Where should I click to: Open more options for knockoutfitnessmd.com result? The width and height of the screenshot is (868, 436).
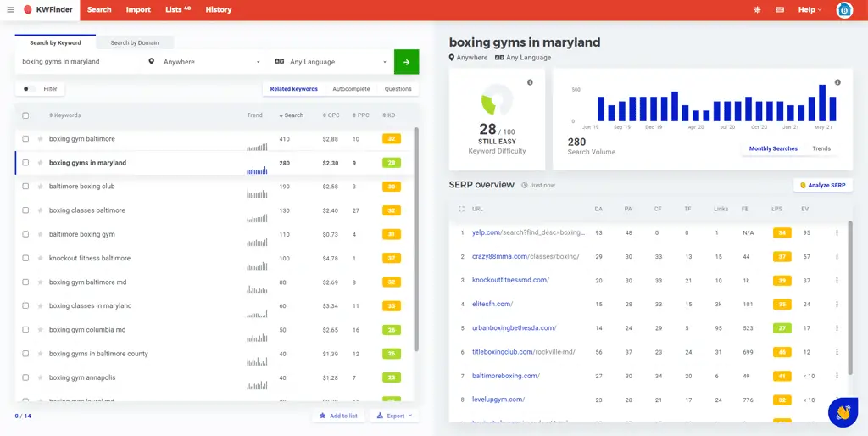pos(837,280)
